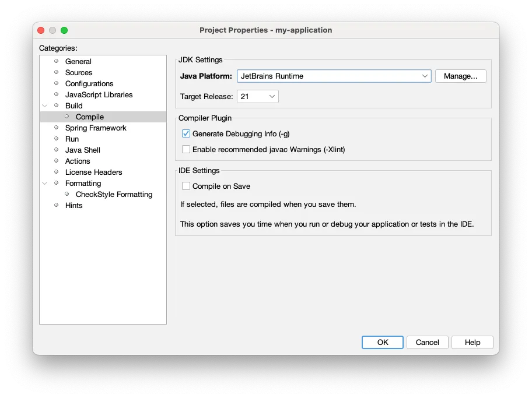Collapse the Build tree node

pyautogui.click(x=45, y=105)
